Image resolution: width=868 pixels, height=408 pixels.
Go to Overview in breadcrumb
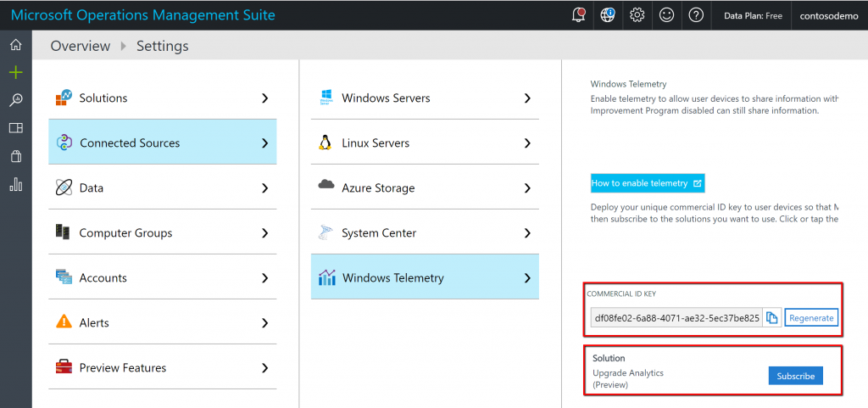click(81, 46)
